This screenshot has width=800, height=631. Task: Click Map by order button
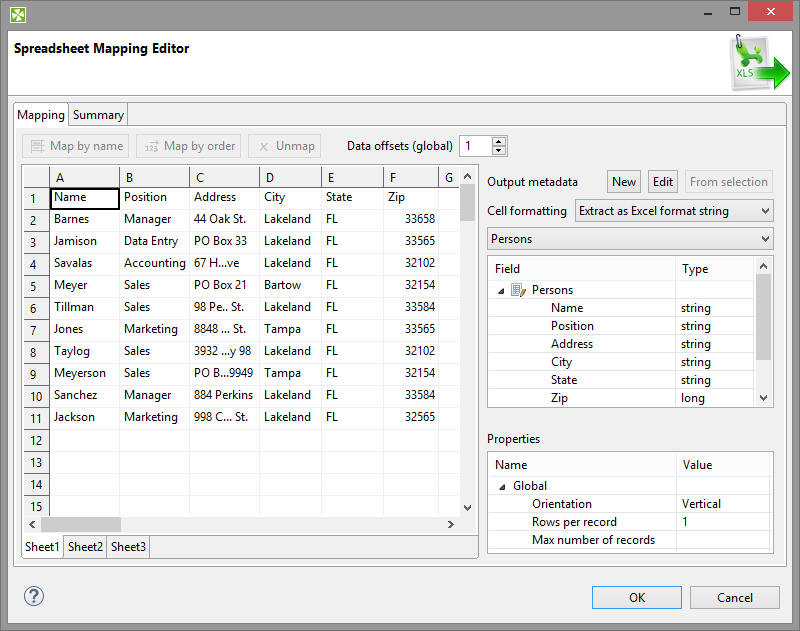[x=189, y=146]
